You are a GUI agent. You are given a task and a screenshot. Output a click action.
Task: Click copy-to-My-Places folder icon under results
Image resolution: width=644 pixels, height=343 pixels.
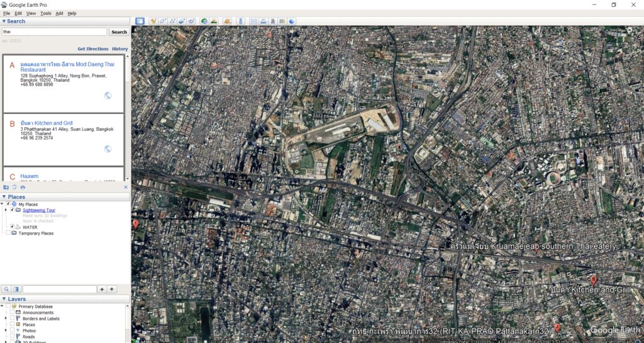(x=6, y=188)
